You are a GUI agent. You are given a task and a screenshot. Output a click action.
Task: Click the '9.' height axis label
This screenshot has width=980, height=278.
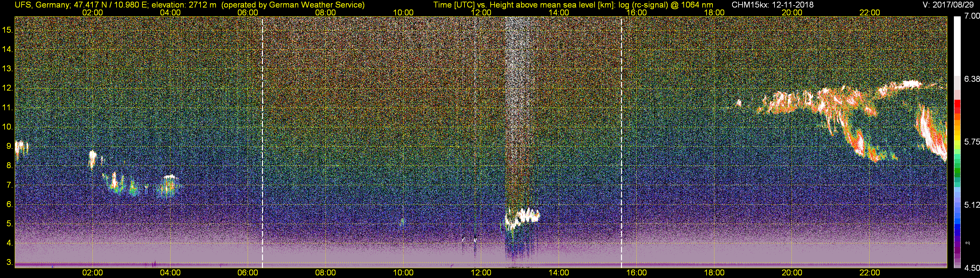pyautogui.click(x=9, y=146)
